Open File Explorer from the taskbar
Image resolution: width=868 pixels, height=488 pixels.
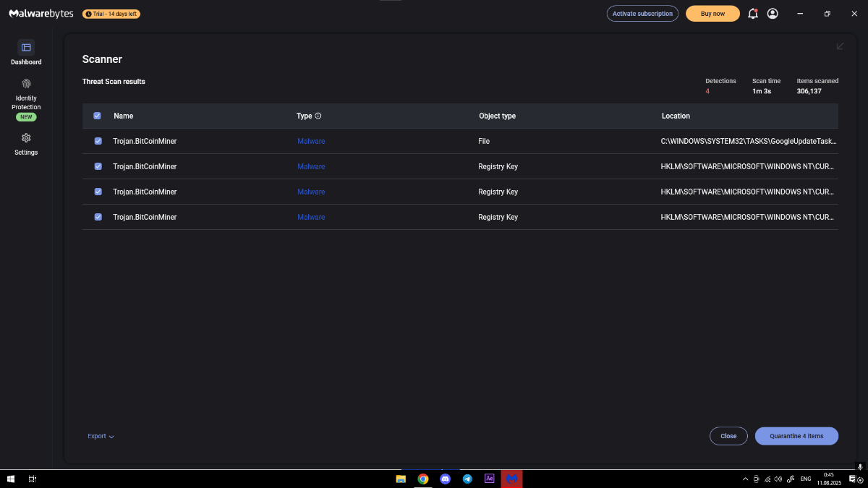tap(401, 479)
